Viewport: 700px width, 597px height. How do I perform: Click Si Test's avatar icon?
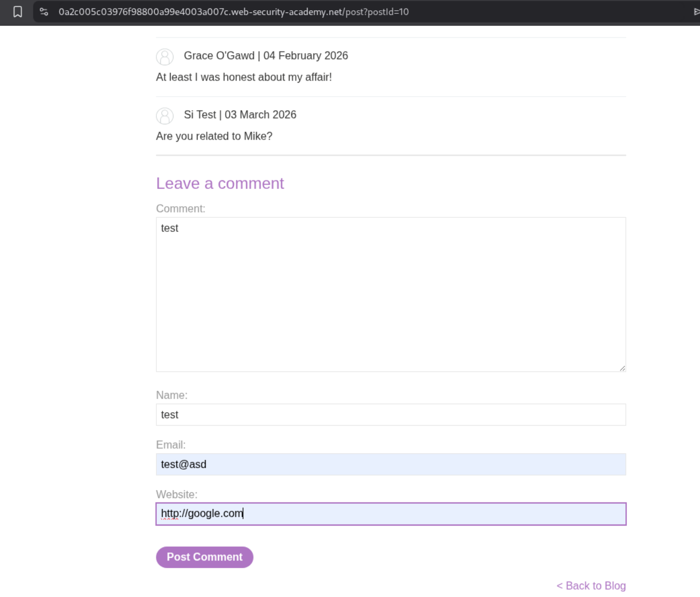point(165,116)
